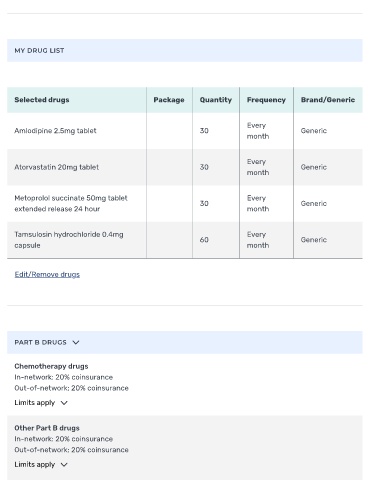Click the Tamsulosin hydrochloride 0.4mg capsule entry

69,240
